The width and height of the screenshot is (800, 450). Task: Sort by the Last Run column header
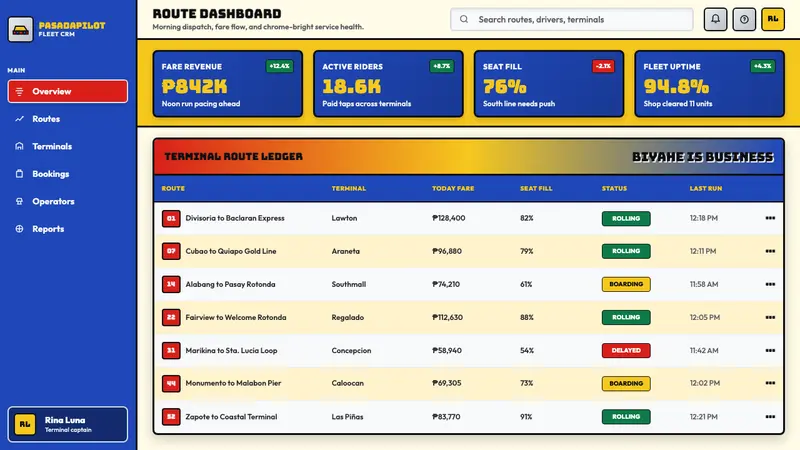706,188
